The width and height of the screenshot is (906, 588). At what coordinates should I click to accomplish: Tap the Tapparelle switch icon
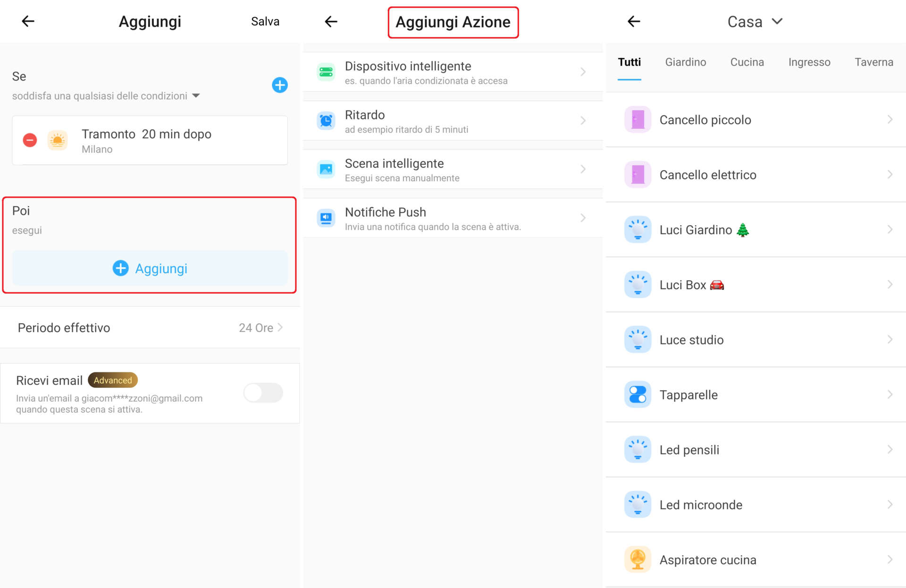pos(638,395)
